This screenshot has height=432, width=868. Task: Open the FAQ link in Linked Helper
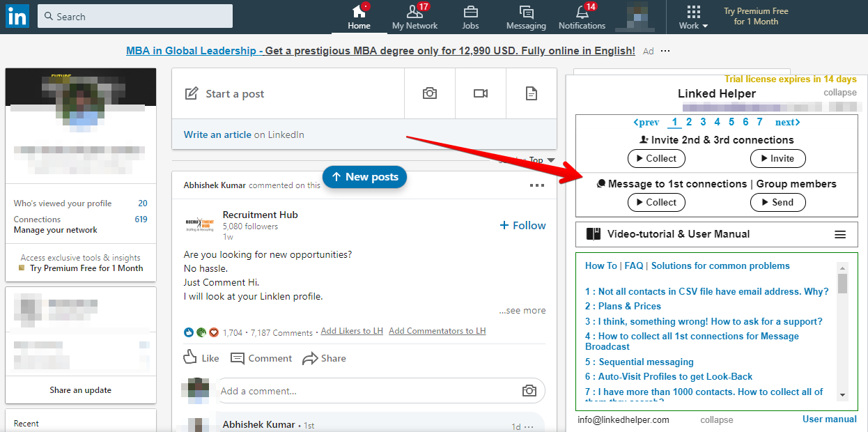[x=634, y=265]
